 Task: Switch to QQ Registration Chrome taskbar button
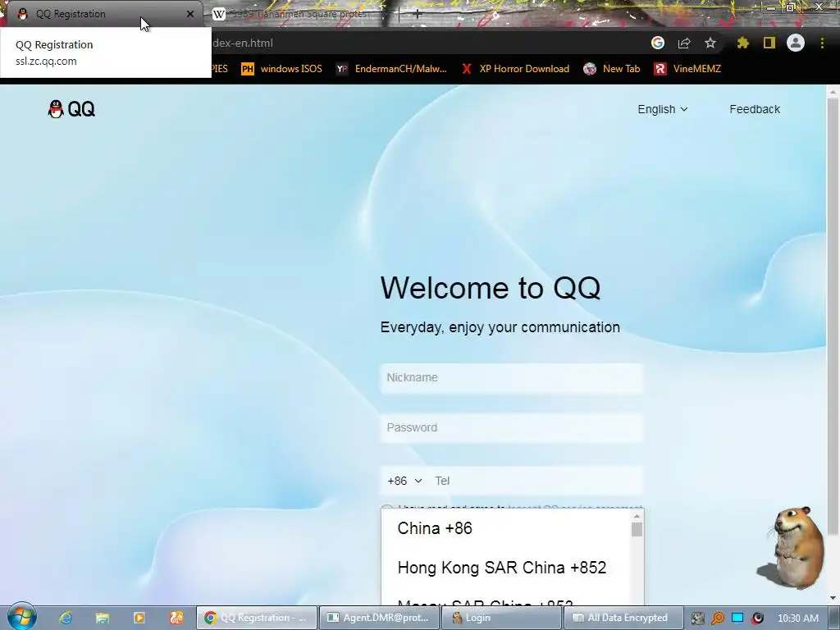(257, 618)
